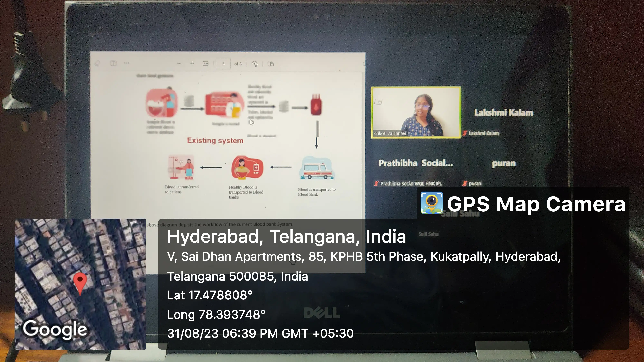Click puran's muted microphone icon
Viewport: 644px width, 362px height.
click(465, 184)
